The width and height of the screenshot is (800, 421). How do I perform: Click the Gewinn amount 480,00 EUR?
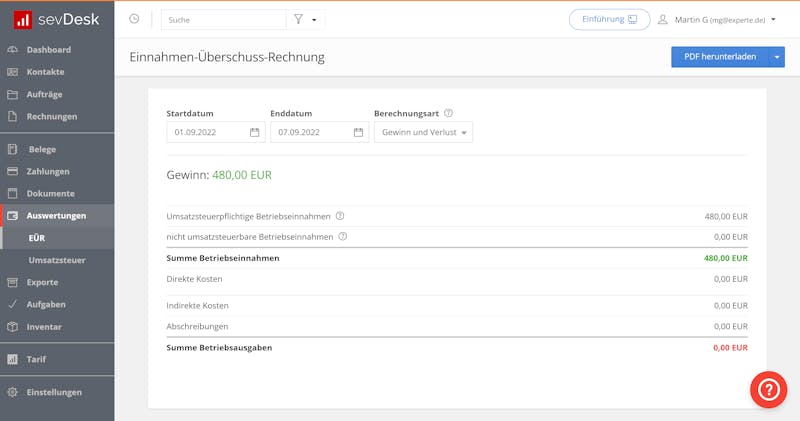(242, 175)
